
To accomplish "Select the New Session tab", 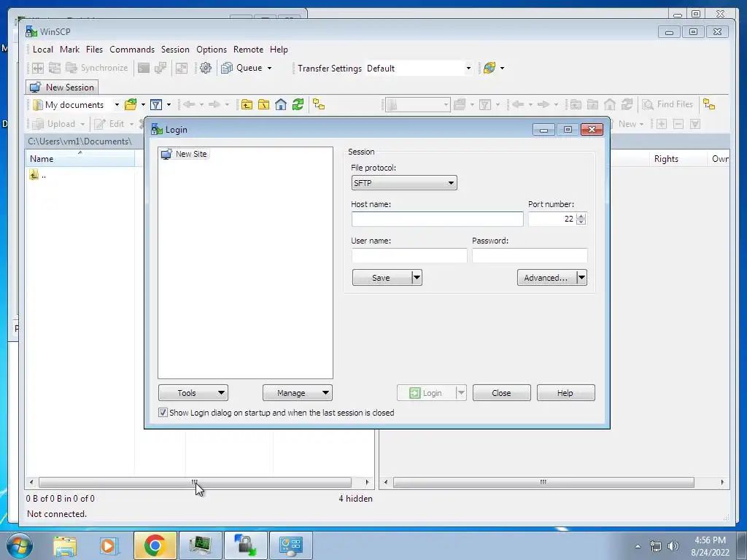I will point(62,87).
